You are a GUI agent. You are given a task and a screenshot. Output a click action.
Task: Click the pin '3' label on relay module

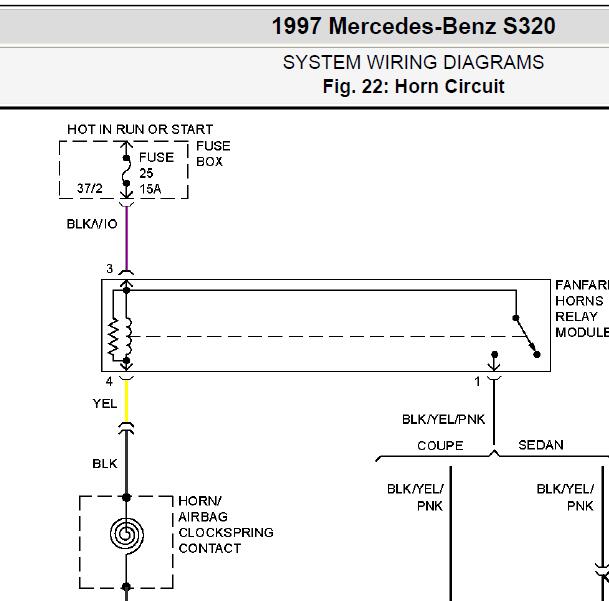[110, 268]
